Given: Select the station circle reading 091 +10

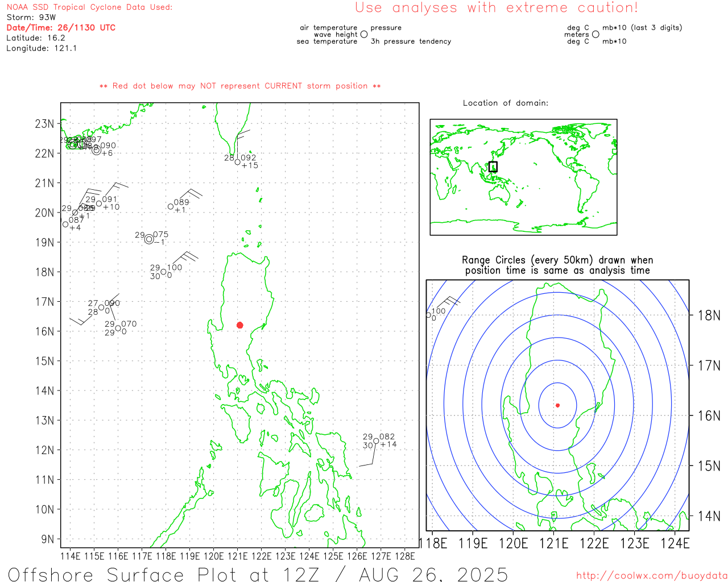Looking at the screenshot, I should pos(99,203).
